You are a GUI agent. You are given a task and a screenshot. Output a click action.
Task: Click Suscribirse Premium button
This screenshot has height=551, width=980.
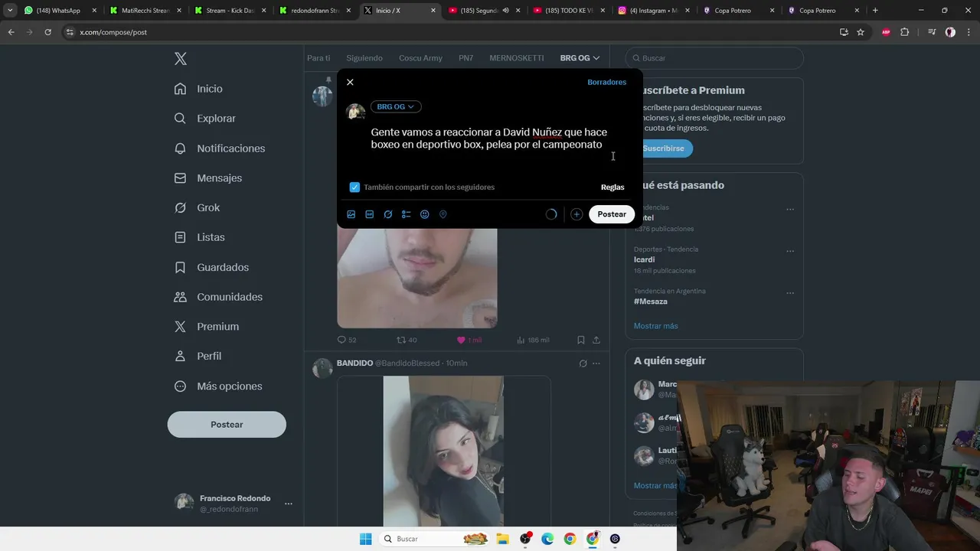click(663, 148)
